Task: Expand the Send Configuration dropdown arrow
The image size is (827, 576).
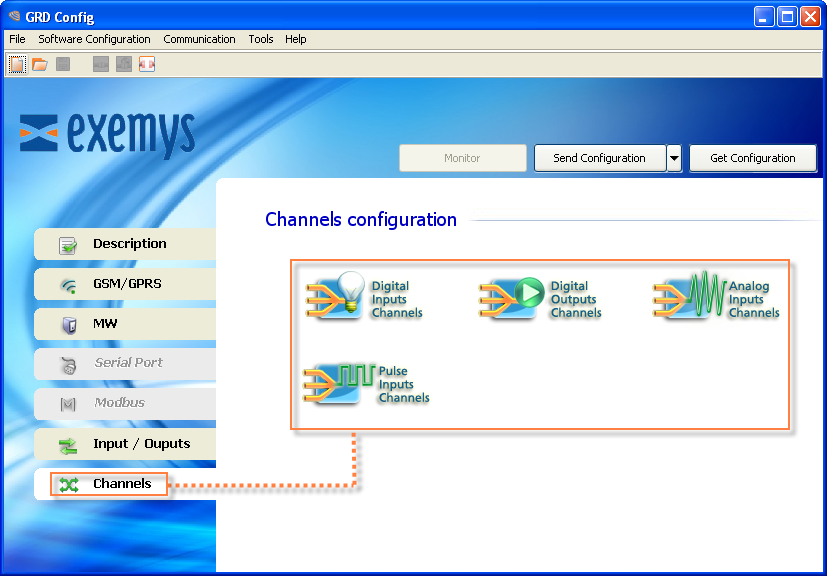Action: coord(674,158)
